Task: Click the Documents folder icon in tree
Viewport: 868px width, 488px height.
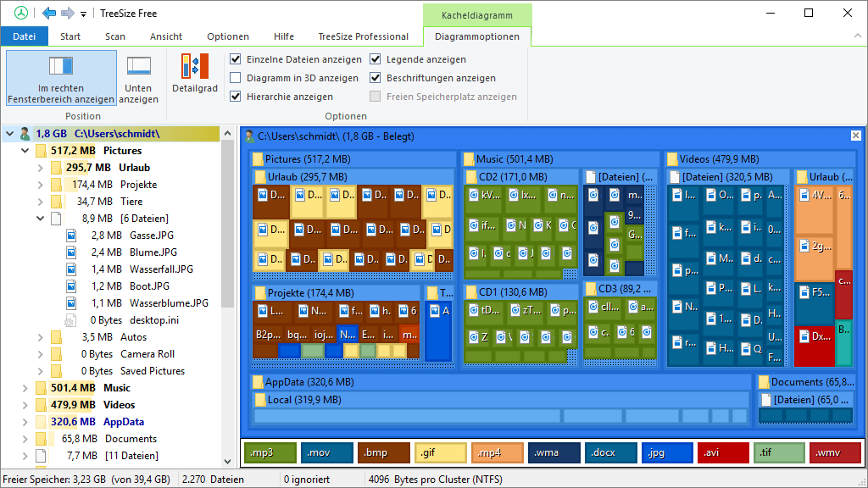Action: coord(41,439)
